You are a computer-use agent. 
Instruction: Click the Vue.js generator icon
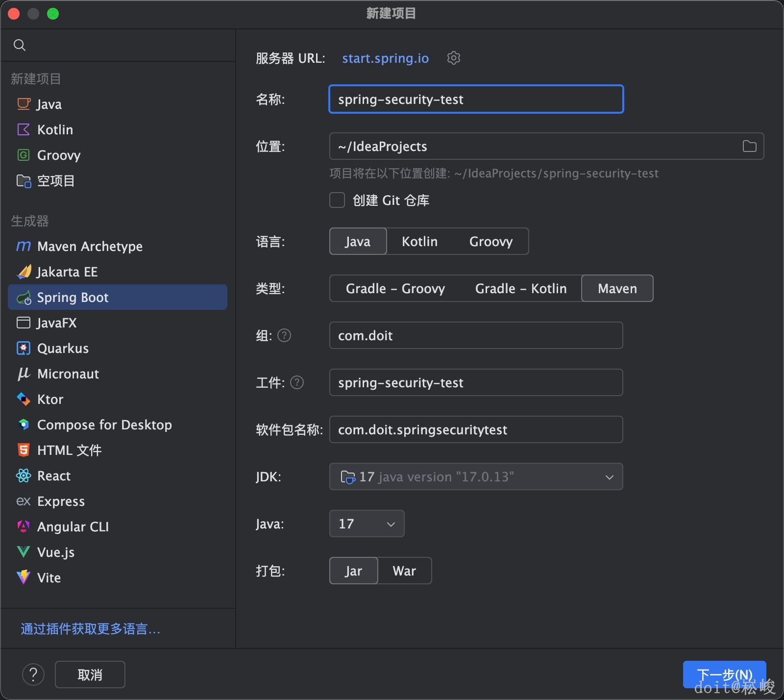24,552
